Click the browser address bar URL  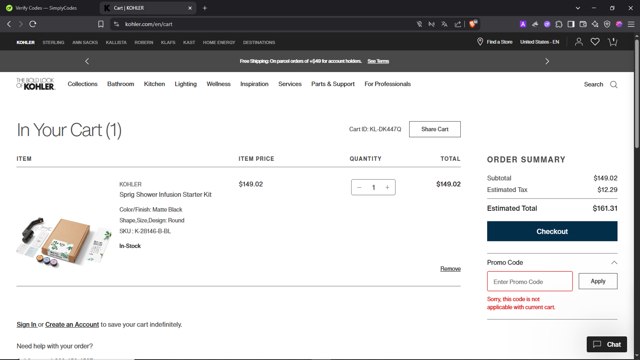pyautogui.click(x=149, y=24)
